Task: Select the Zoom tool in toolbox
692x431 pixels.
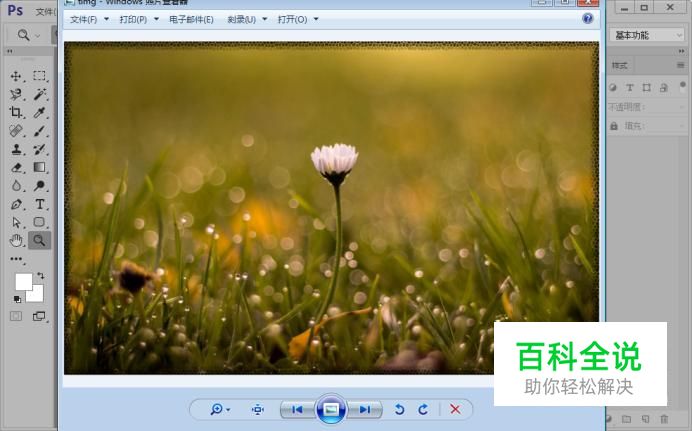Action: click(39, 240)
